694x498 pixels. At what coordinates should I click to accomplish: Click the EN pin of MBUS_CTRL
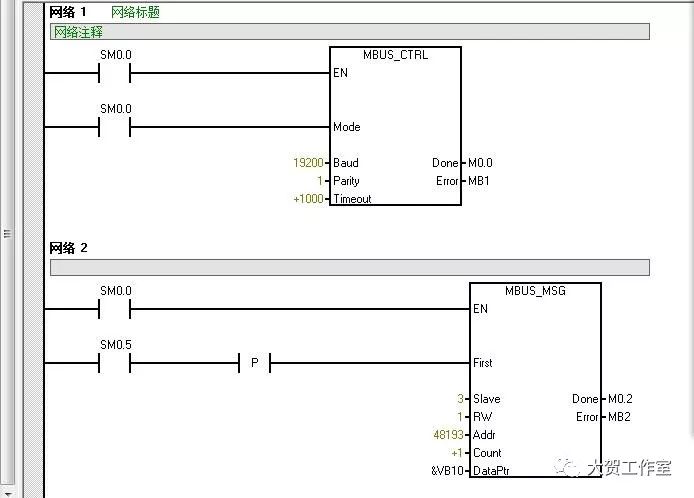point(340,73)
